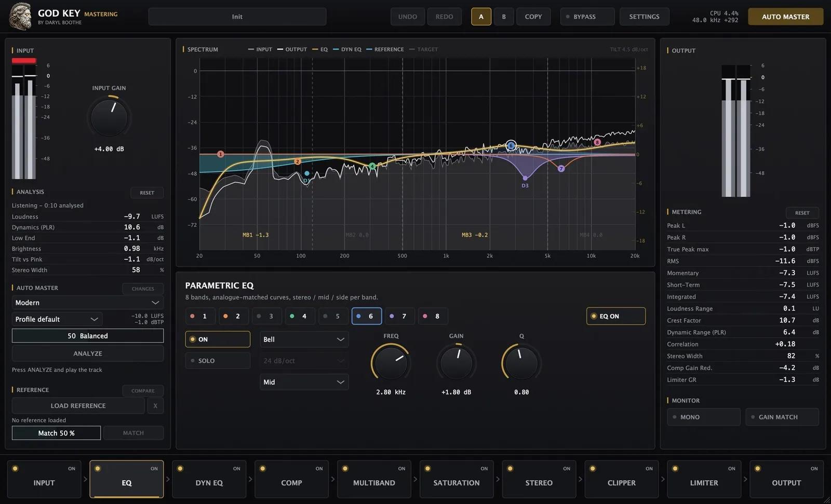Open SETTINGS
Screen dimensions: 831x504
(x=644, y=17)
